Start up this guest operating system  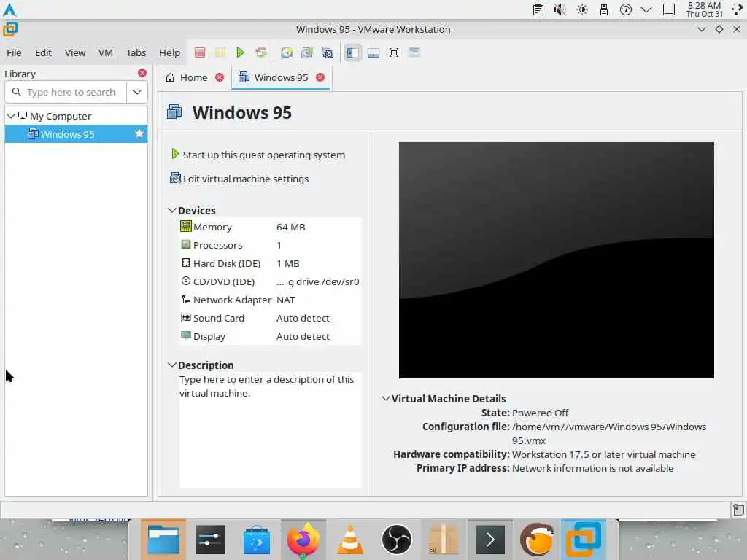pyautogui.click(x=258, y=155)
